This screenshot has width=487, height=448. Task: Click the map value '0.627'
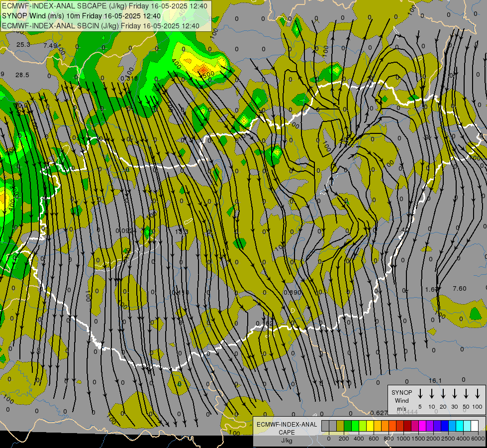coord(379,413)
